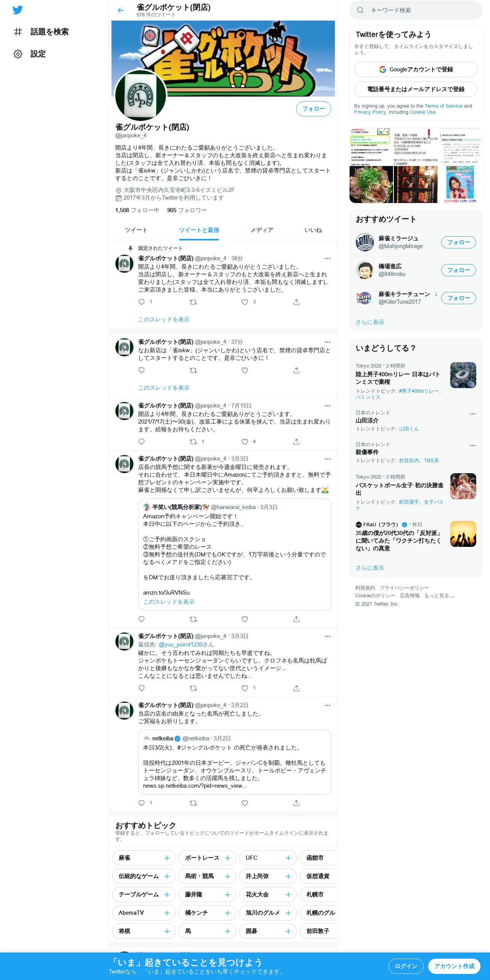Open the いいね tab
This screenshot has height=980, width=490.
coord(313,230)
